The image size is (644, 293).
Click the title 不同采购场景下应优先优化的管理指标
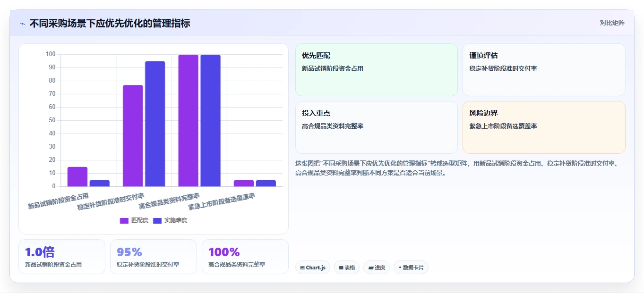click(110, 23)
